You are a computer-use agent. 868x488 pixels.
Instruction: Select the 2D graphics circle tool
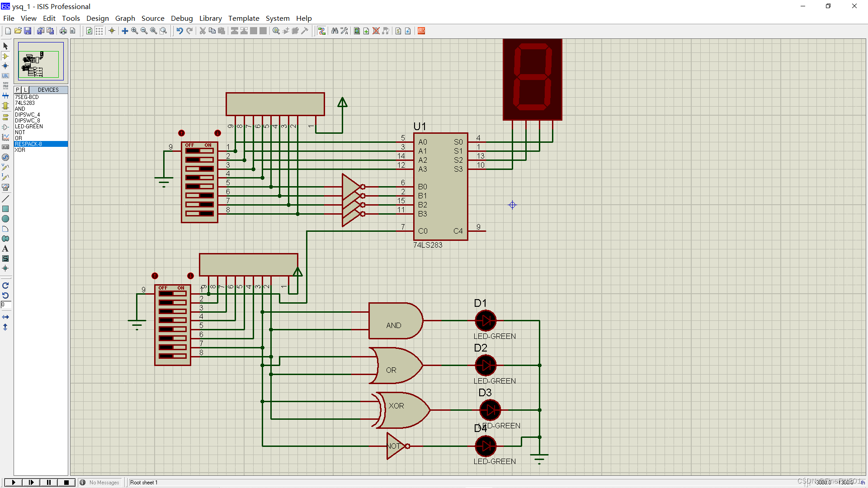tap(5, 219)
